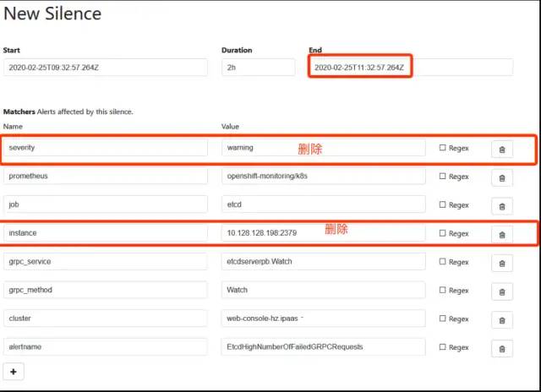Toggle Regex checkbox for job matcher
This screenshot has width=541, height=392.
(x=443, y=205)
